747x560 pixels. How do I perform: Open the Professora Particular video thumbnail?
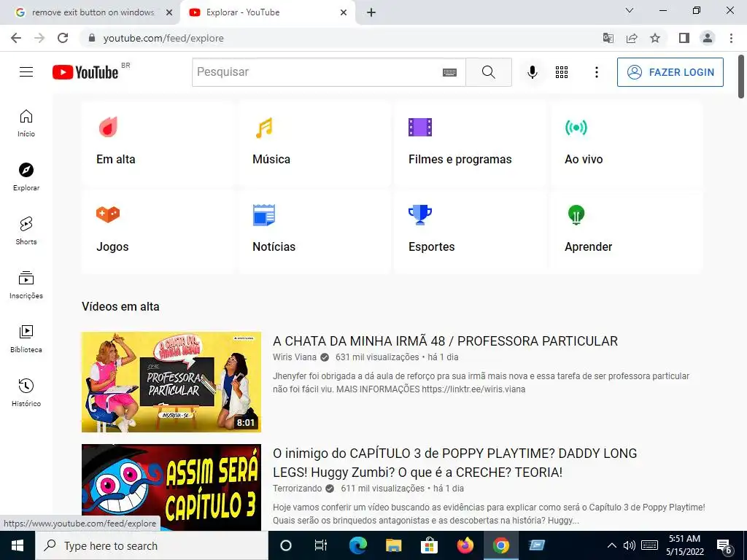pyautogui.click(x=171, y=382)
